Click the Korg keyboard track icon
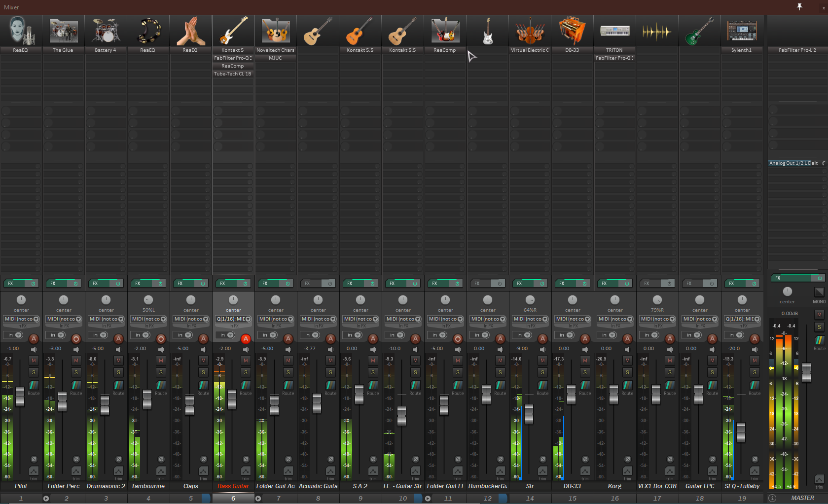The width and height of the screenshot is (828, 504). point(615,31)
